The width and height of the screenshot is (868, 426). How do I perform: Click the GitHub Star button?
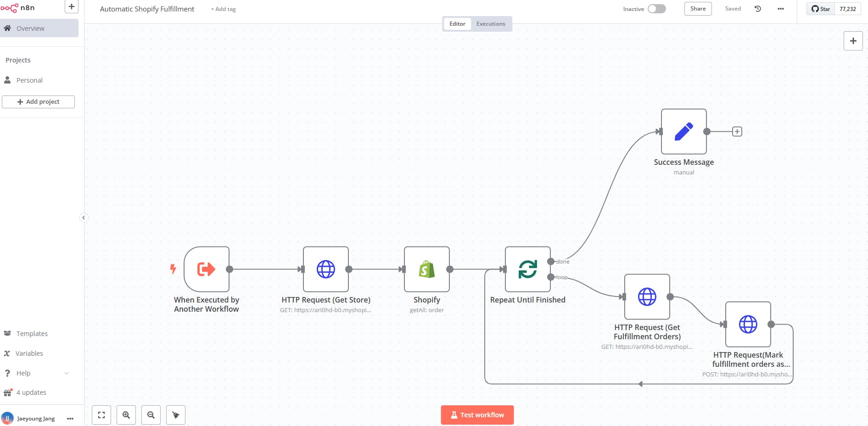click(x=821, y=9)
